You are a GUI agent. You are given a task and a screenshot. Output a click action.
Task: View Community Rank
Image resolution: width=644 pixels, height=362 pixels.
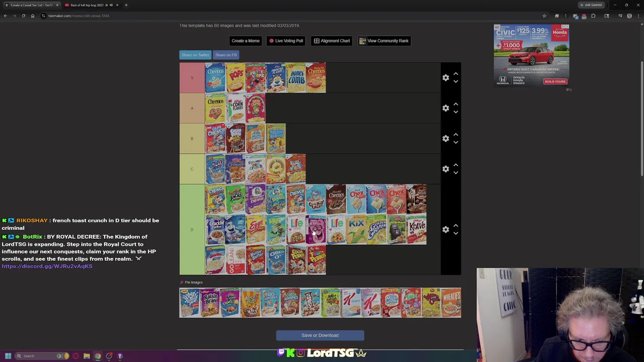tap(384, 41)
